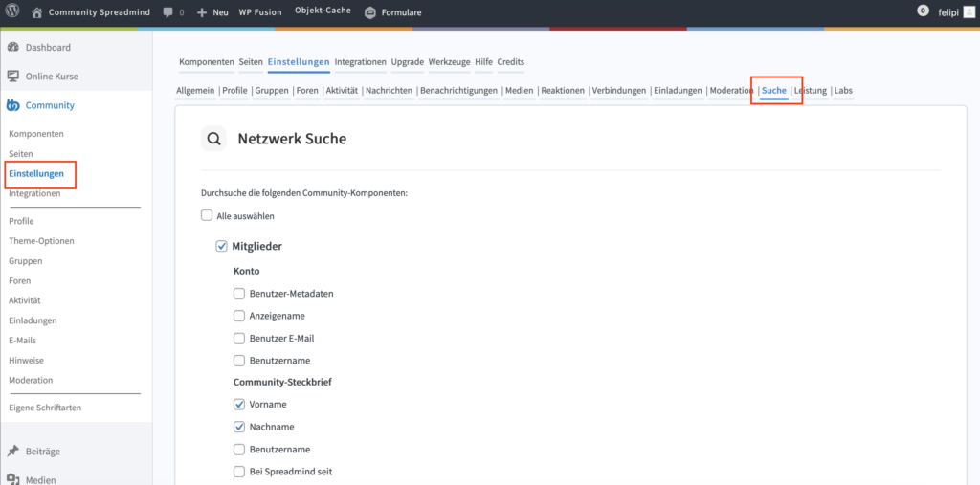Open the Labs settings sub-tab
The width and height of the screenshot is (980, 485).
point(843,90)
